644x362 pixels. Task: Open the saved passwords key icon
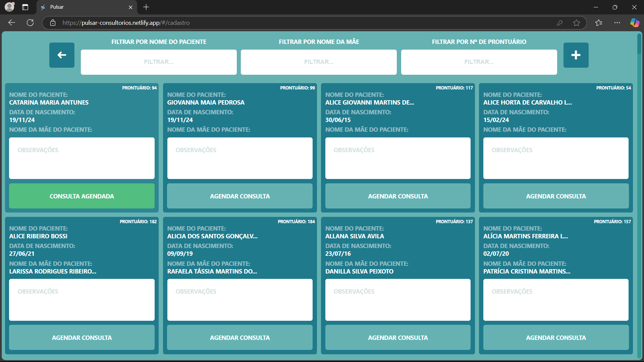(560, 22)
